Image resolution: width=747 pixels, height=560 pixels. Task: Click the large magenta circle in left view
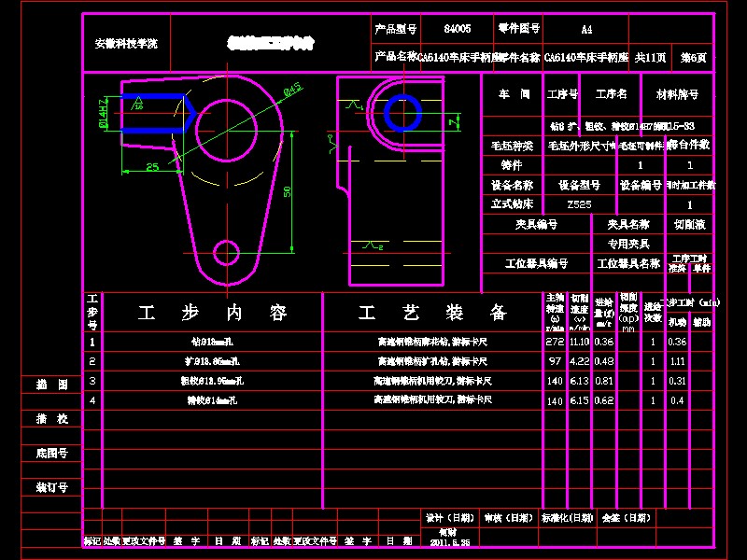(x=226, y=130)
